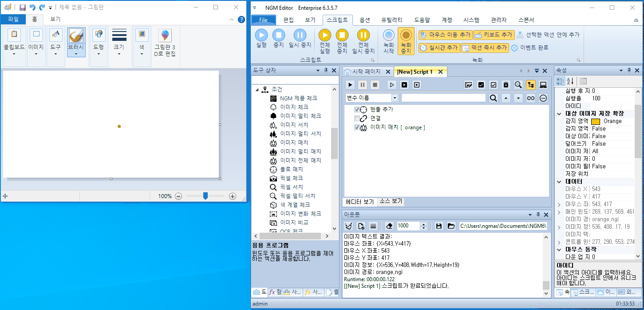Click the Output file path field
Viewport: 644px width, 310px height.
(503, 226)
